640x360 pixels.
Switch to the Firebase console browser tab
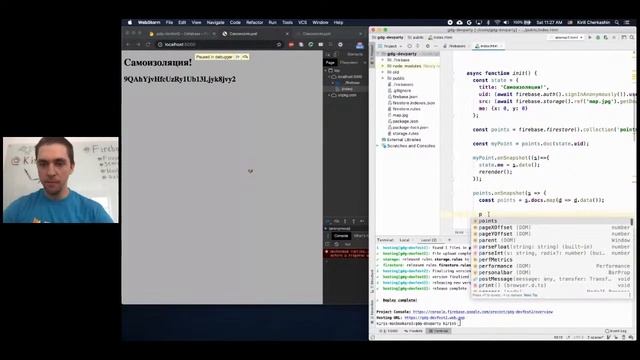pos(182,34)
